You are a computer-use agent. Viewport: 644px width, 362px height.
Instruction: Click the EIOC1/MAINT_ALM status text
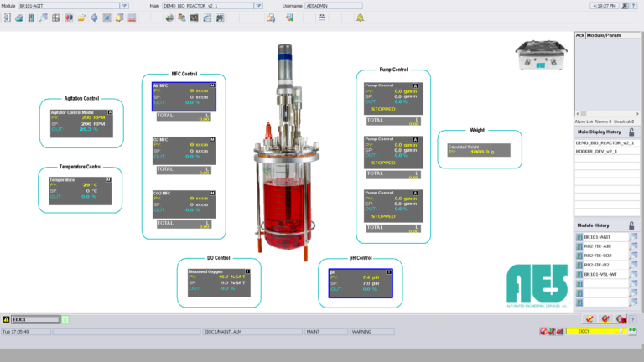pos(252,332)
